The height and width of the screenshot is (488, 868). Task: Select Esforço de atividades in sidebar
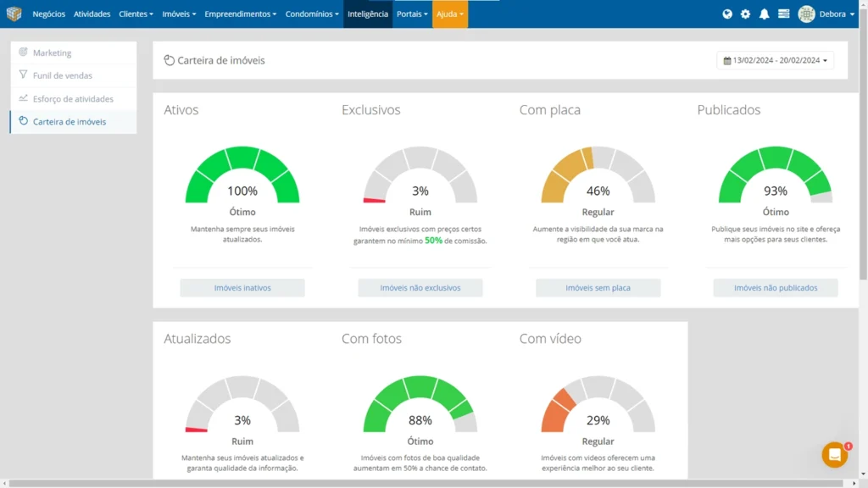pyautogui.click(x=73, y=98)
